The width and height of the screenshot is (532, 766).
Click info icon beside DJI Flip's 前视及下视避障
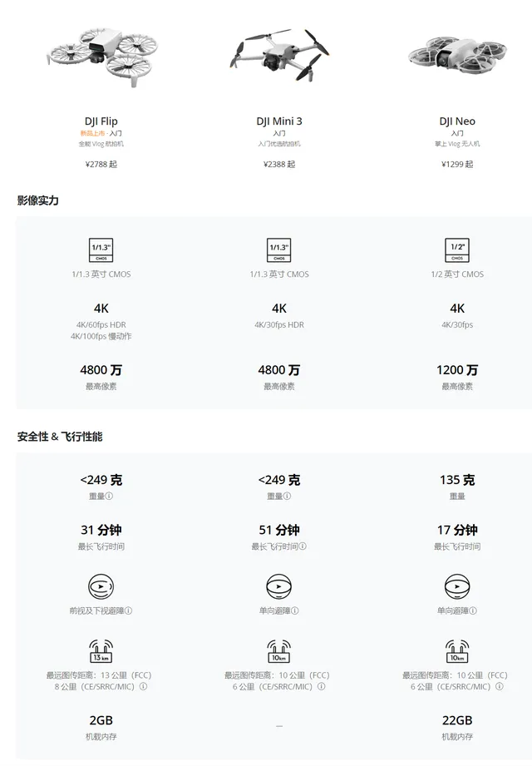[x=129, y=610]
